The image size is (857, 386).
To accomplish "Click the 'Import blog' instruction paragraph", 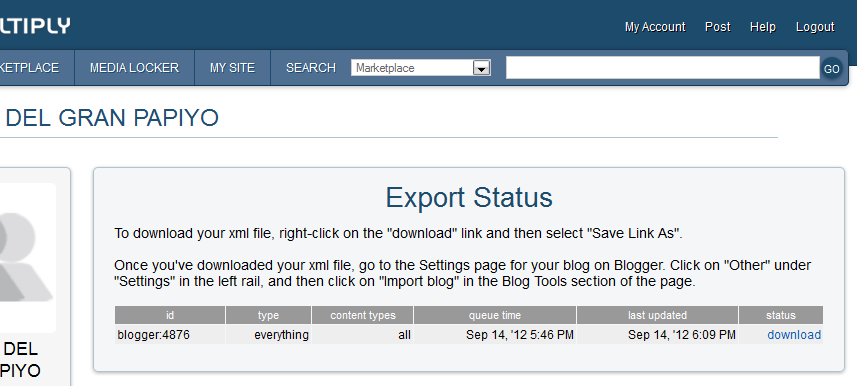I will [x=462, y=273].
